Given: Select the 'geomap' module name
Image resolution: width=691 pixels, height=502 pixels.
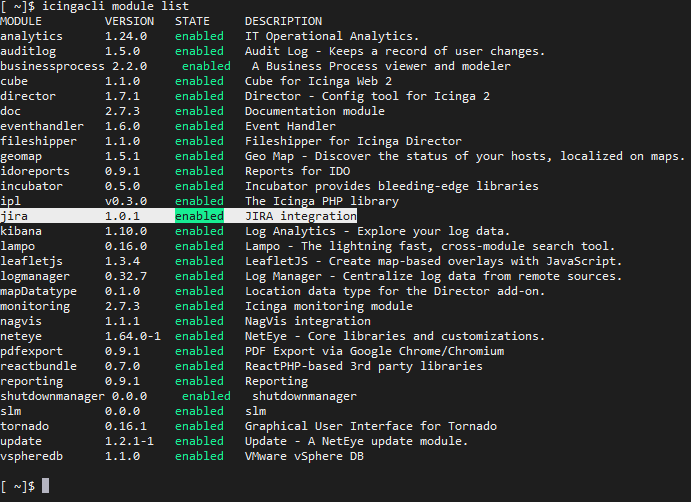Looking at the screenshot, I should tap(21, 156).
